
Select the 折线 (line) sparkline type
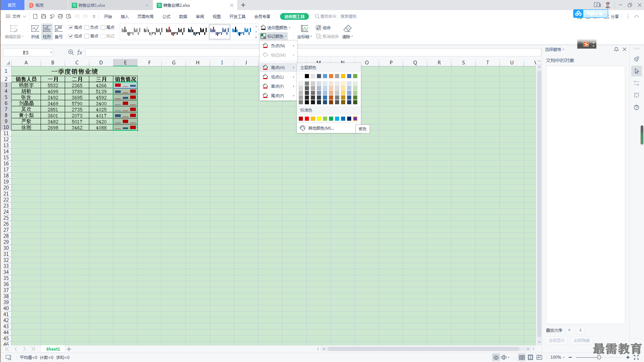coord(35,32)
